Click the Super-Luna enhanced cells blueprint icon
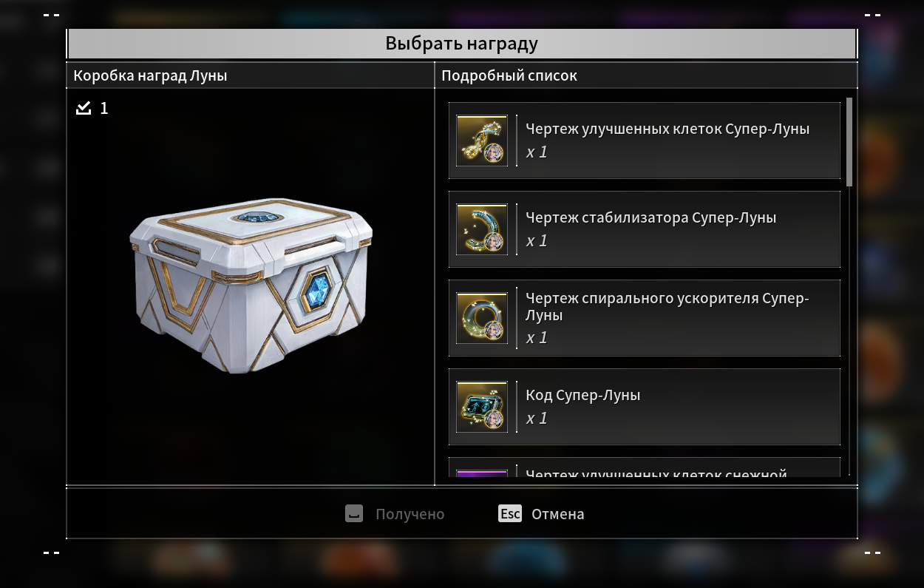 pyautogui.click(x=482, y=141)
